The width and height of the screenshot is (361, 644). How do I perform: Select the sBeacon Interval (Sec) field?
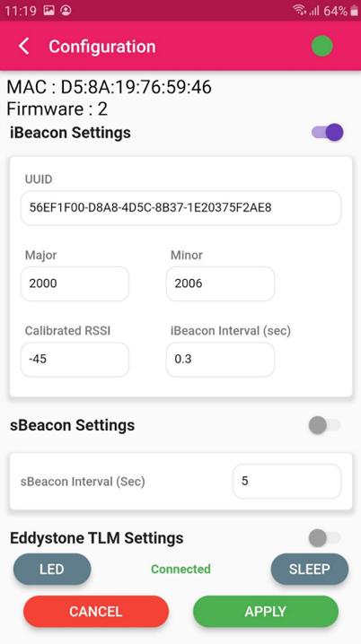[x=287, y=481]
